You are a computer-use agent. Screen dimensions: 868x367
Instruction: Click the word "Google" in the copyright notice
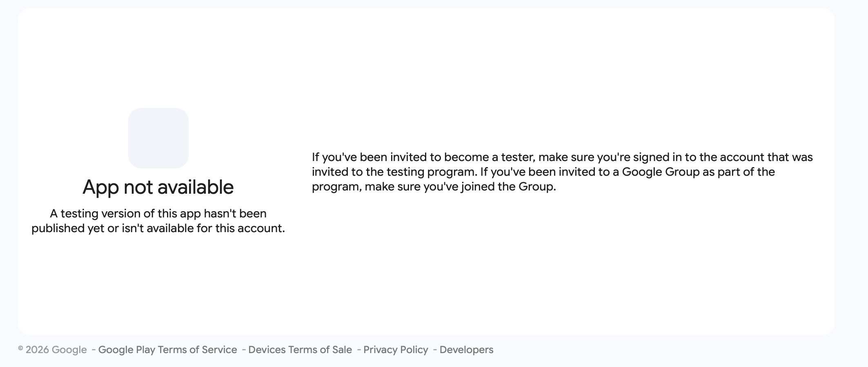(x=69, y=350)
